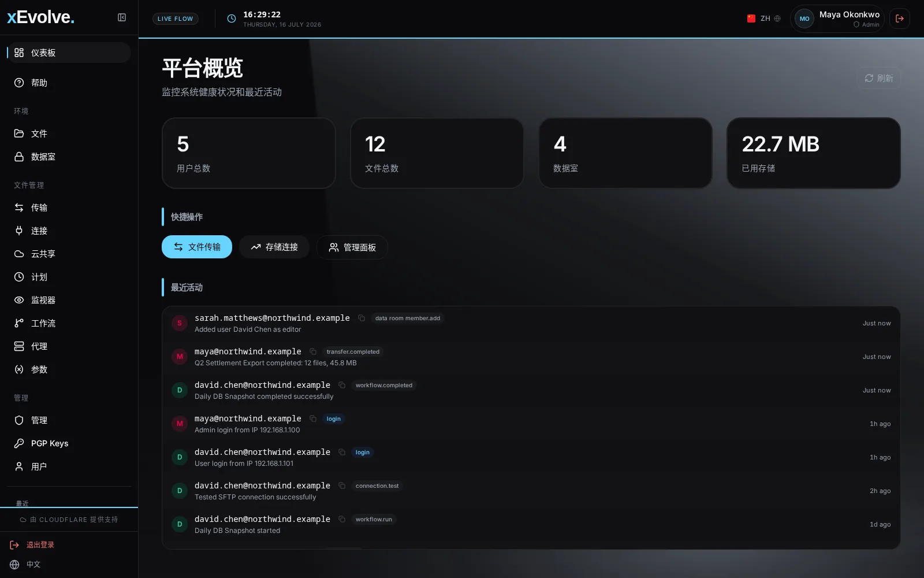Open the 连接 connections page
924x578 pixels.
[x=69, y=231]
